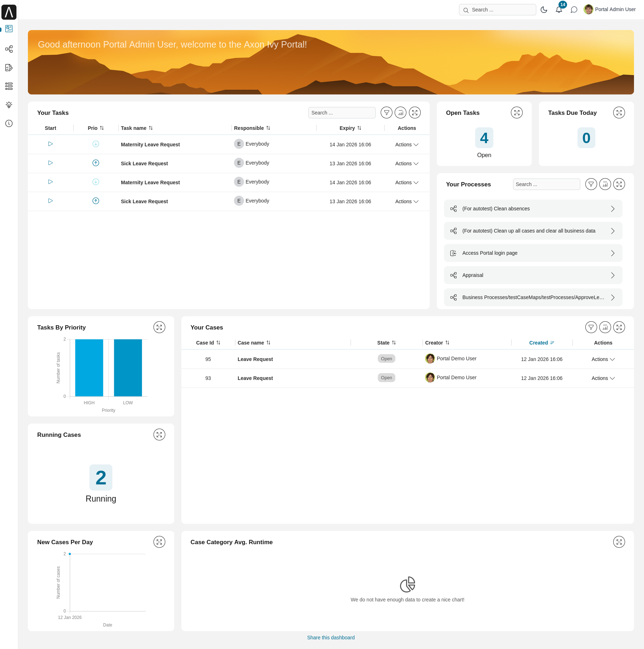Expand the Open Tasks widget to fullscreen
644x649 pixels.
517,112
